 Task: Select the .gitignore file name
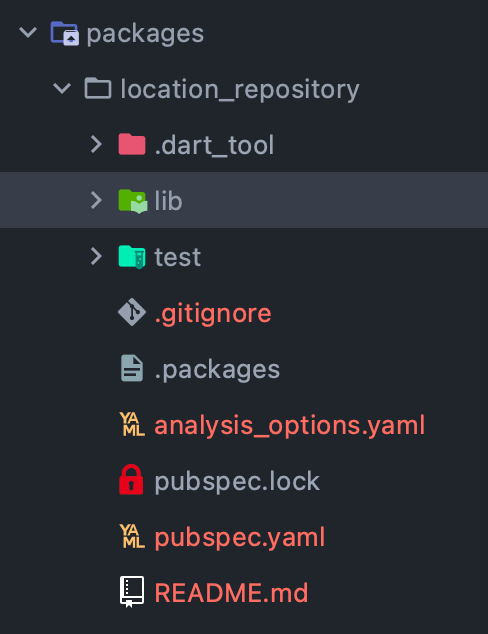pyautogui.click(x=213, y=314)
